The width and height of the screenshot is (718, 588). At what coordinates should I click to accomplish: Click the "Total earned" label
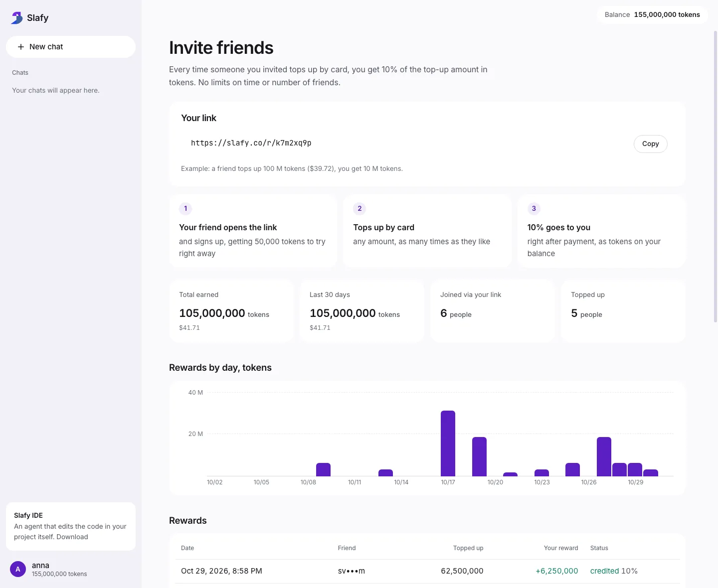[x=198, y=294]
